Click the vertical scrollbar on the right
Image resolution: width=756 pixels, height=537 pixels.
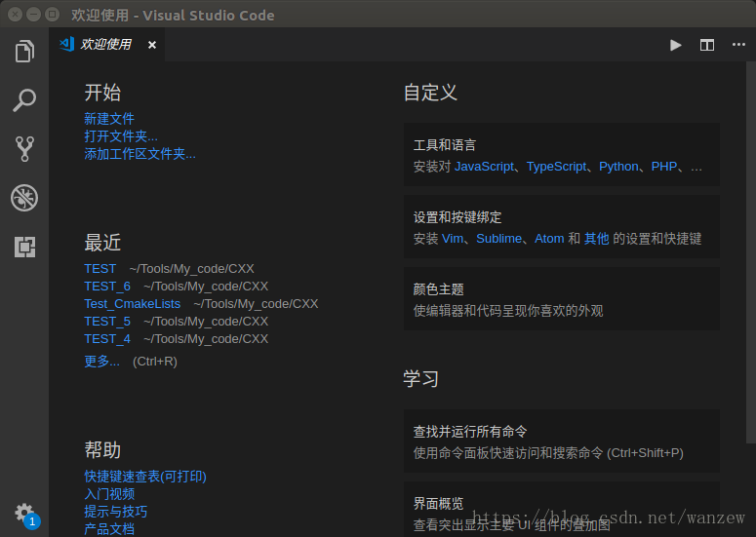[x=751, y=252]
